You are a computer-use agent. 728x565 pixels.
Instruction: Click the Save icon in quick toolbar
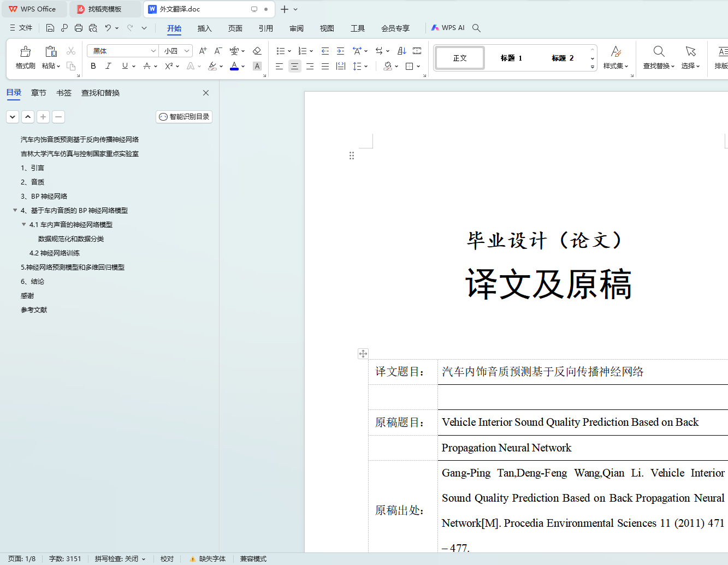pos(50,28)
